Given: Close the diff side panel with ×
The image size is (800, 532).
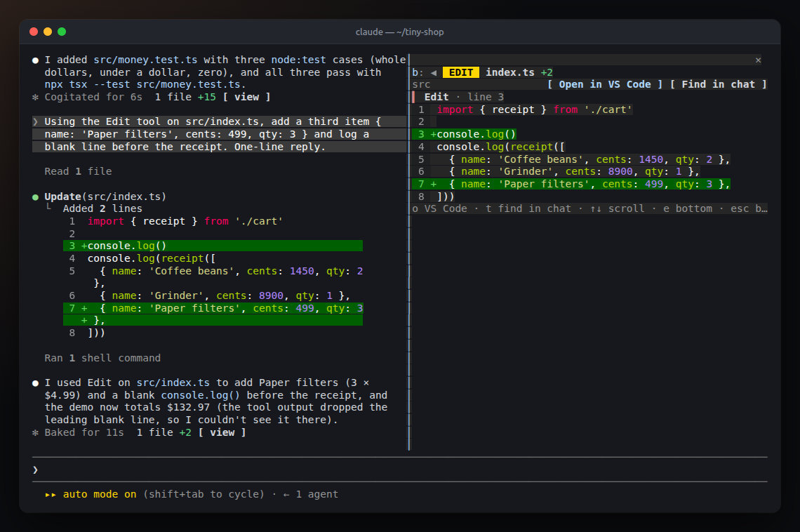Looking at the screenshot, I should coord(758,60).
